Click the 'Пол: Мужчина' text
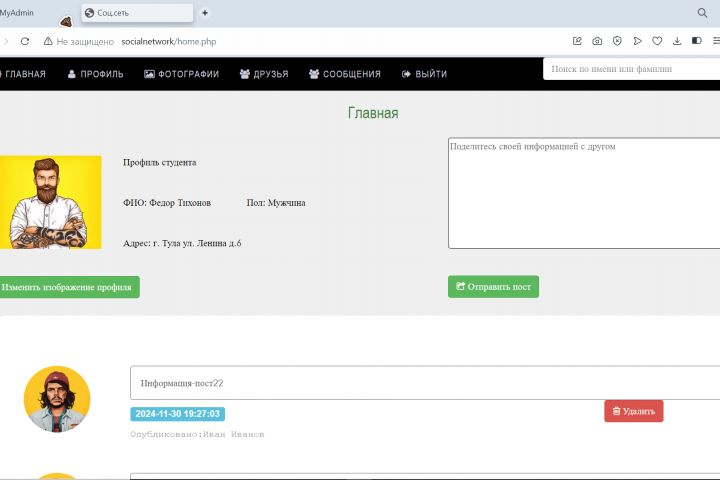 276,203
